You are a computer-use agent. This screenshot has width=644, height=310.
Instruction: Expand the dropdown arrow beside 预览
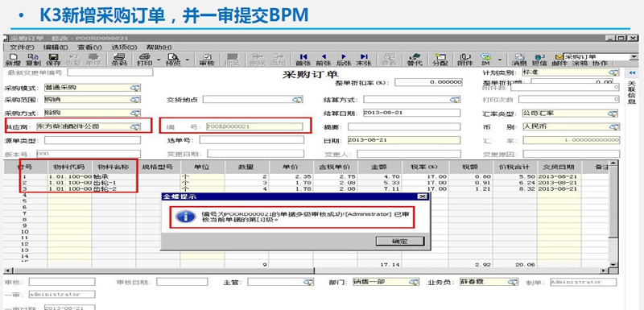tap(188, 60)
